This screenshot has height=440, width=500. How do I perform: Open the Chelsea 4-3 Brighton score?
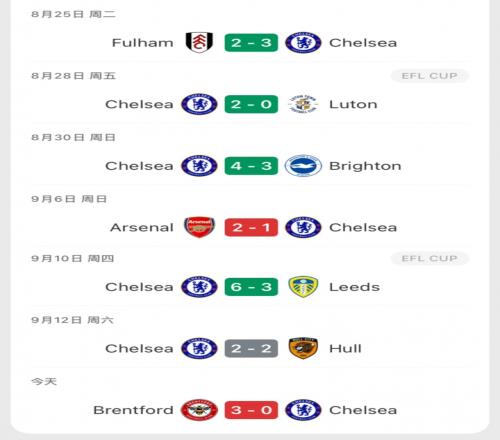tap(251, 166)
